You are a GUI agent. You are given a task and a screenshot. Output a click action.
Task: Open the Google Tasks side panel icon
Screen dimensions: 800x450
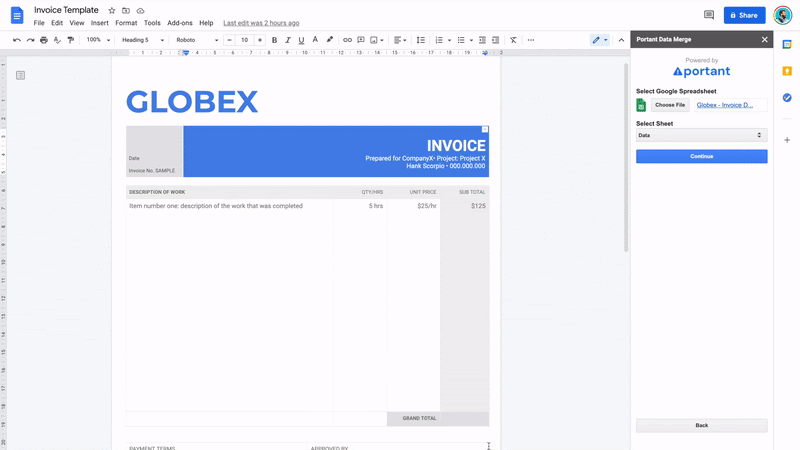(x=787, y=97)
